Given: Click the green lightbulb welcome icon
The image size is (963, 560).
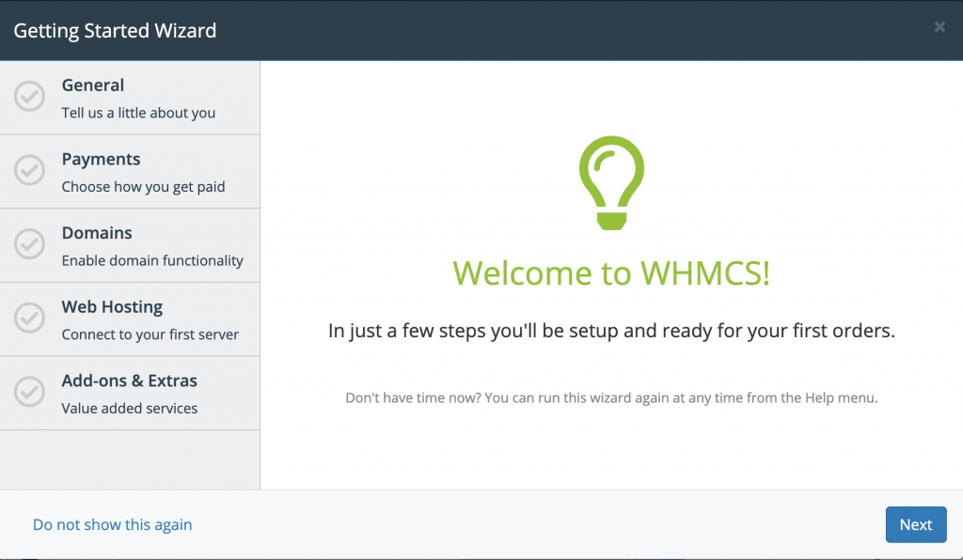Looking at the screenshot, I should click(611, 182).
